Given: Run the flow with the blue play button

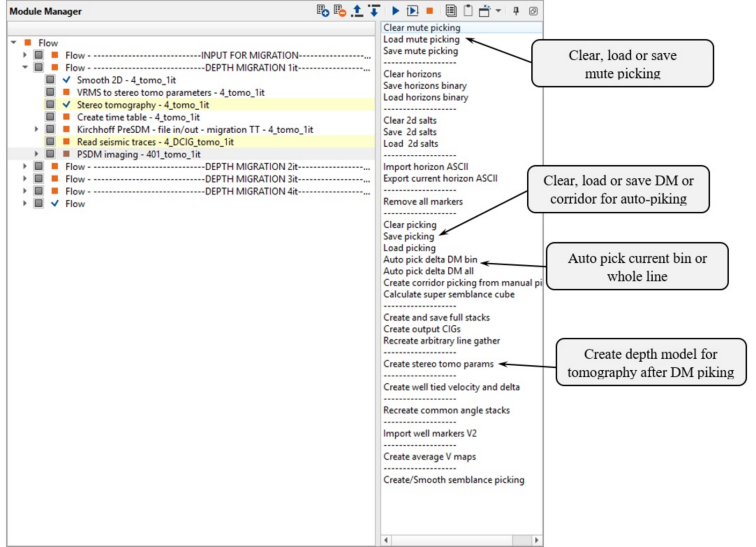Looking at the screenshot, I should [x=396, y=11].
